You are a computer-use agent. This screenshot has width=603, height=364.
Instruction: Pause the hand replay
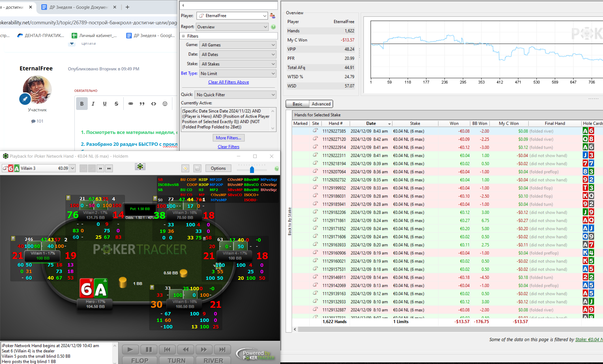149,350
